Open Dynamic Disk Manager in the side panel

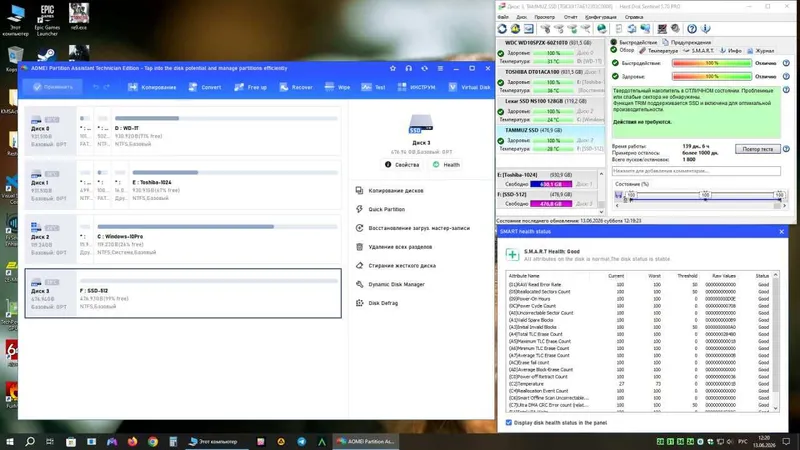390,284
